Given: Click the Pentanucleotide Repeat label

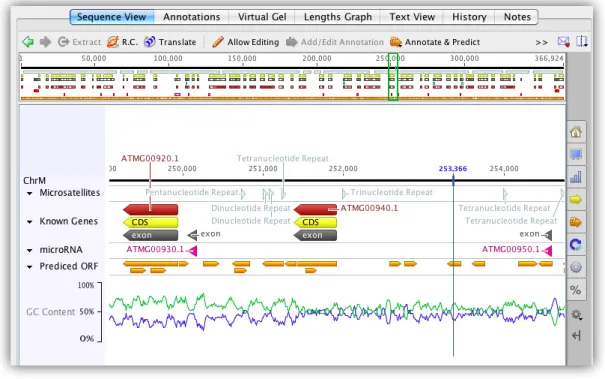Looking at the screenshot, I should click(191, 192).
